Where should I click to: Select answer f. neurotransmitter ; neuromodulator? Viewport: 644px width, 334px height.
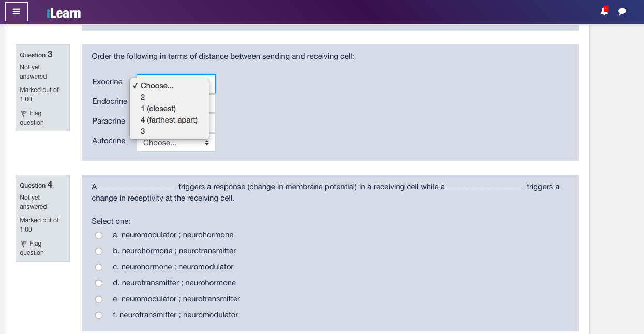point(99,315)
